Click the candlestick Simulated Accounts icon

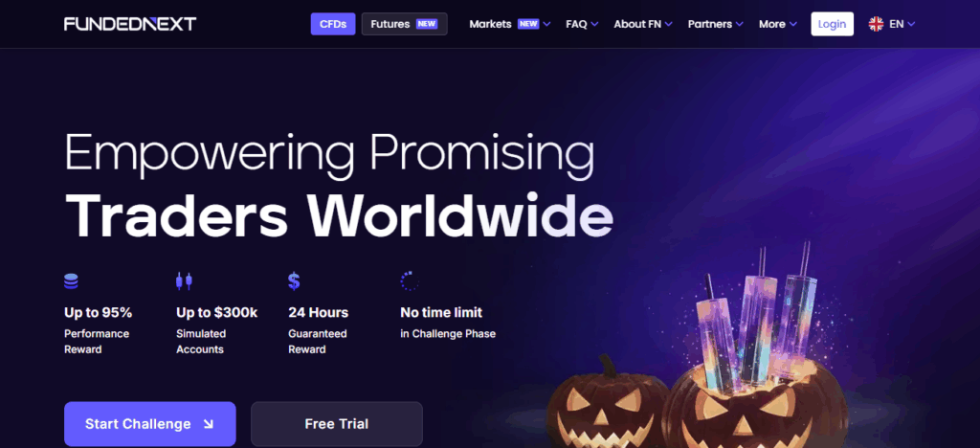pyautogui.click(x=184, y=281)
